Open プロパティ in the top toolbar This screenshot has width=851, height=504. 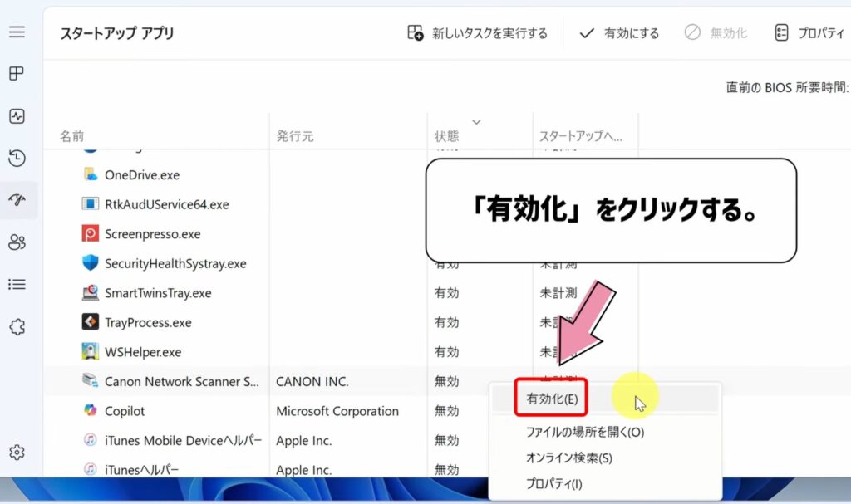pos(811,33)
